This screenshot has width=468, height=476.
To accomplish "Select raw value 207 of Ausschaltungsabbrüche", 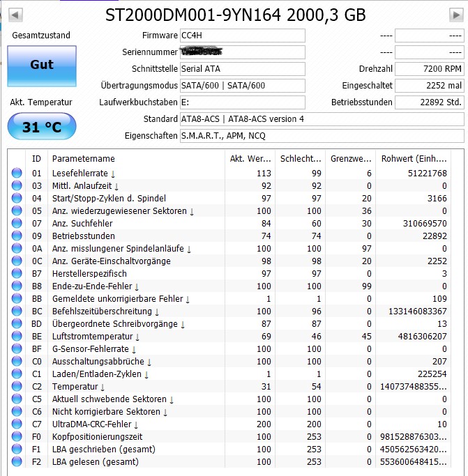I will pyautogui.click(x=439, y=362).
